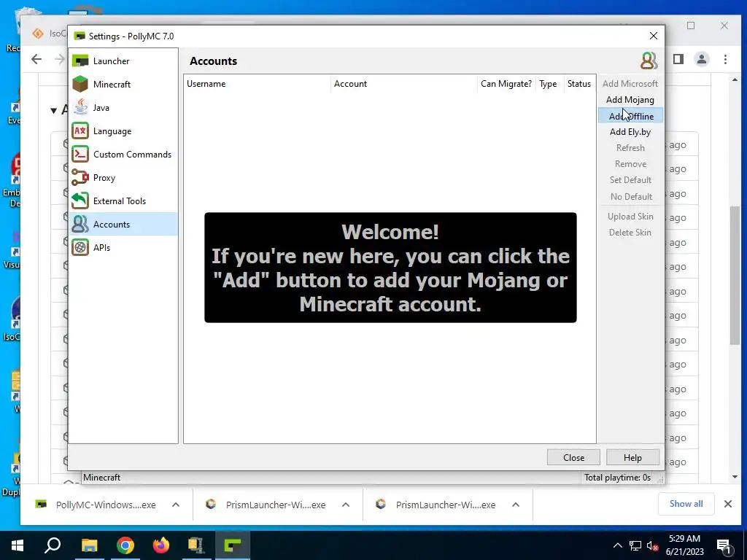Close the Settings dialog with Close button

(x=573, y=458)
